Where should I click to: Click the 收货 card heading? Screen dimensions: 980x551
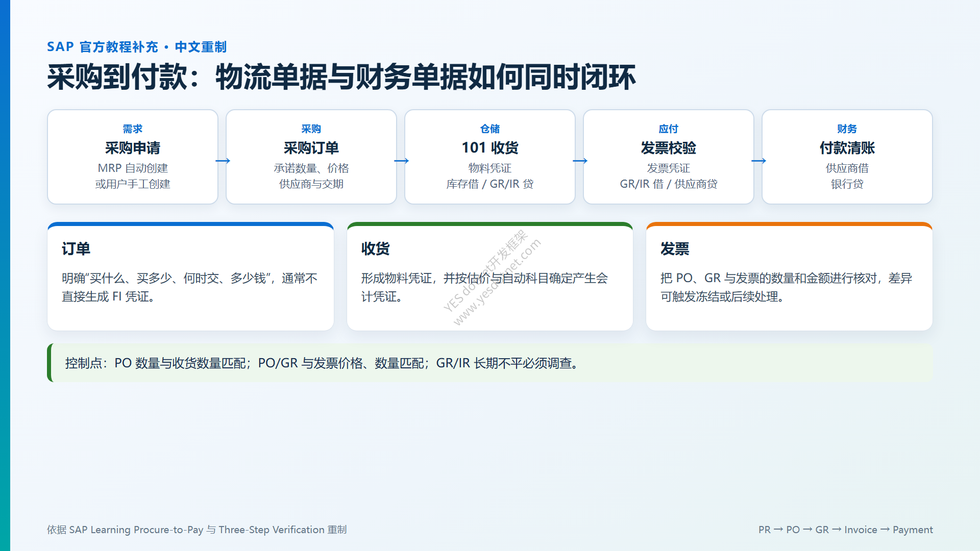[x=376, y=248]
